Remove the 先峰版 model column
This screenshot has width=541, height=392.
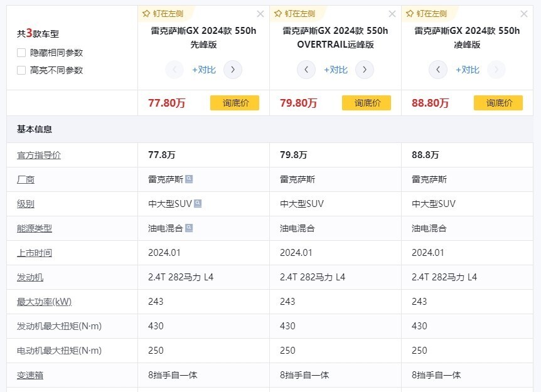click(x=260, y=14)
